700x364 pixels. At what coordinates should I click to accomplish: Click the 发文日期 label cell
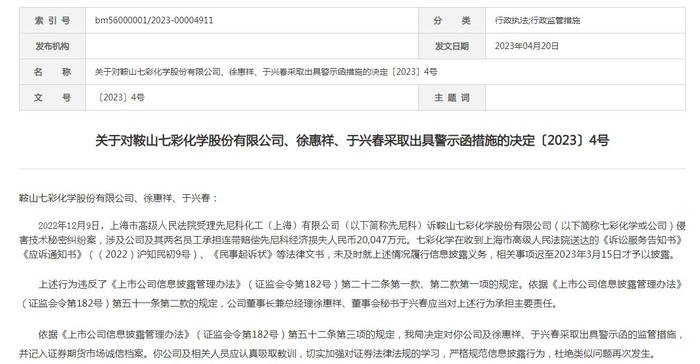click(x=452, y=46)
